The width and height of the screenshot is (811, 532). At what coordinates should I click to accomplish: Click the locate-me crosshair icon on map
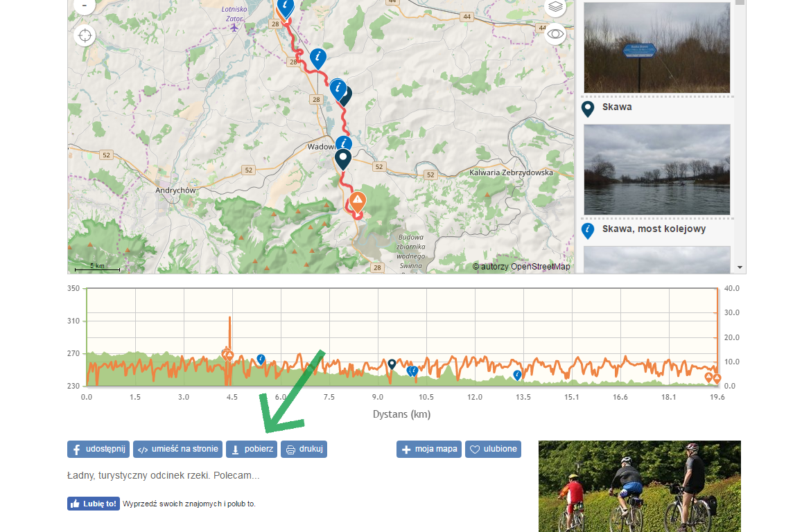point(85,35)
